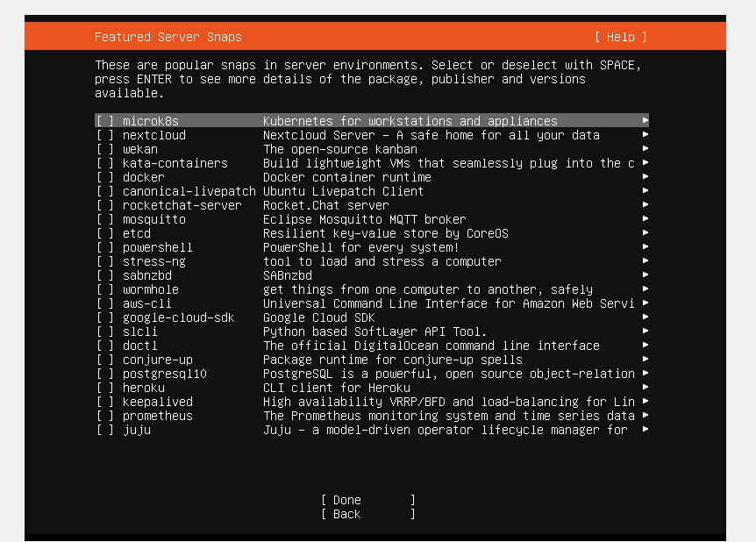Open details arrow for canonical-livepatch row
The image size is (756, 542).
pos(645,190)
